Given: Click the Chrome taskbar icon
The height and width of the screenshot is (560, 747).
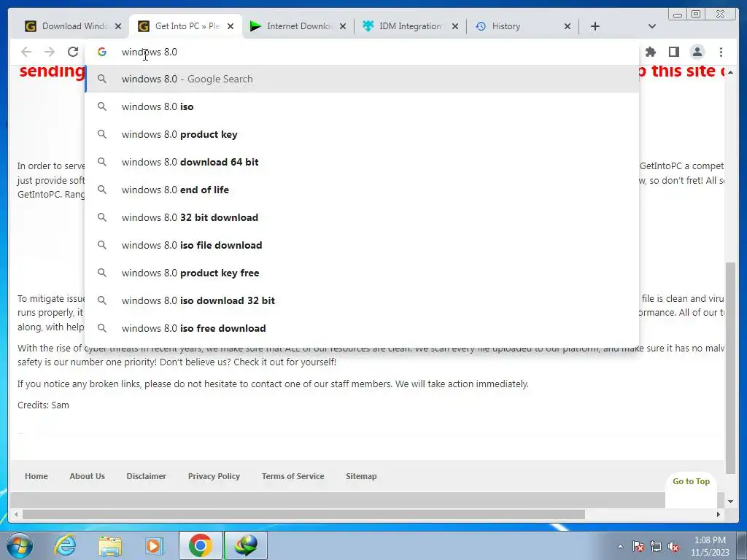Looking at the screenshot, I should tap(200, 545).
